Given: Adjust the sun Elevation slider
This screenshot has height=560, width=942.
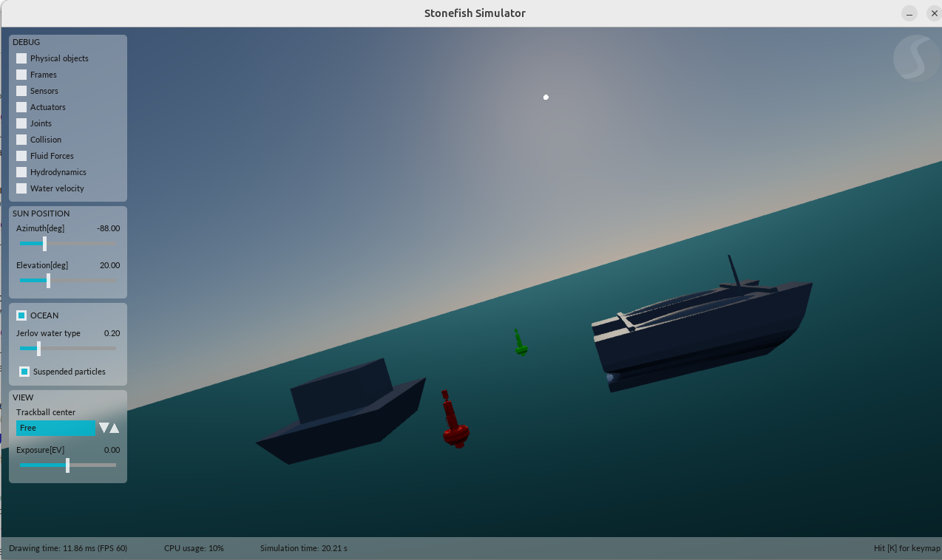Looking at the screenshot, I should coord(68,281).
